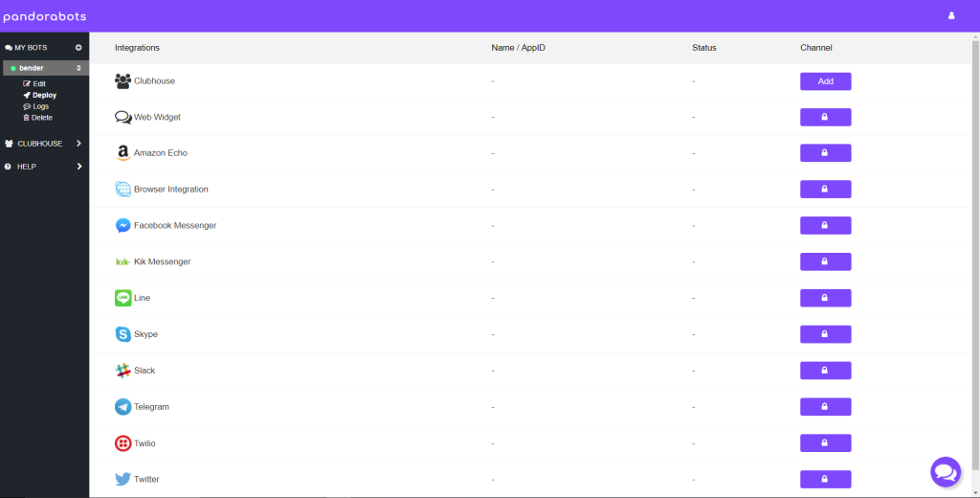
Task: Click the Facebook Messenger icon
Action: tap(122, 226)
